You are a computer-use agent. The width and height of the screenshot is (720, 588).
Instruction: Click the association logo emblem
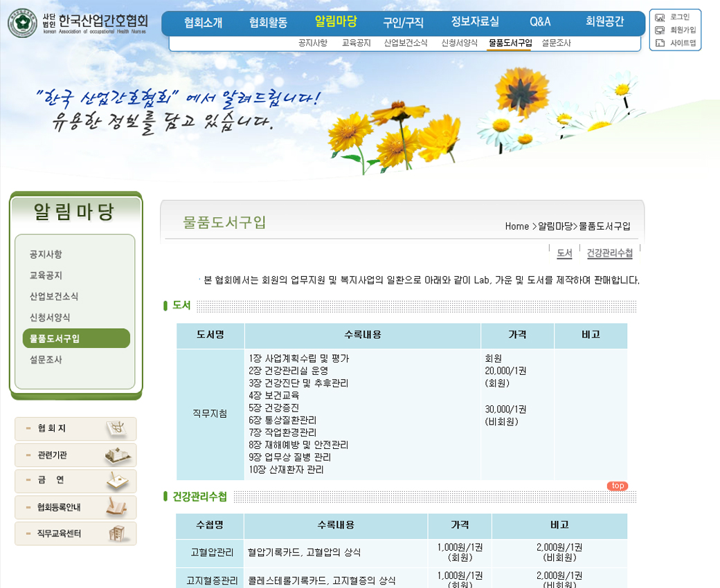pyautogui.click(x=22, y=24)
